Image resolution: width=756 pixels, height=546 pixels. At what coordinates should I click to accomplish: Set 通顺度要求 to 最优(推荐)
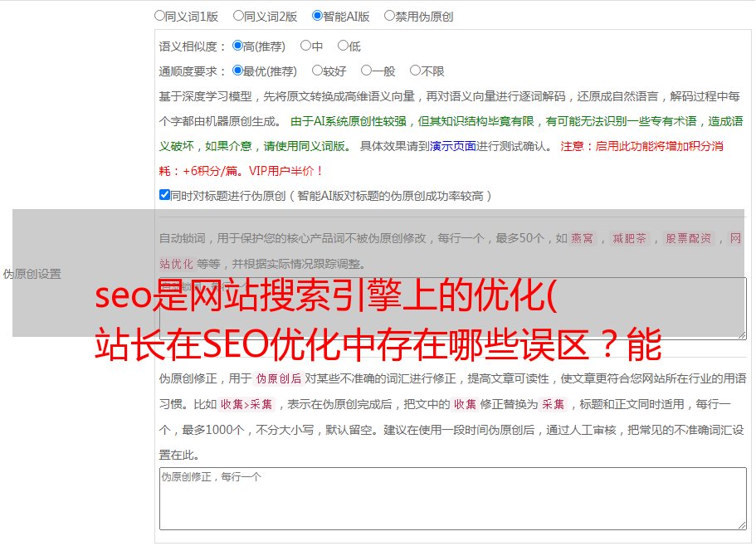tap(237, 71)
